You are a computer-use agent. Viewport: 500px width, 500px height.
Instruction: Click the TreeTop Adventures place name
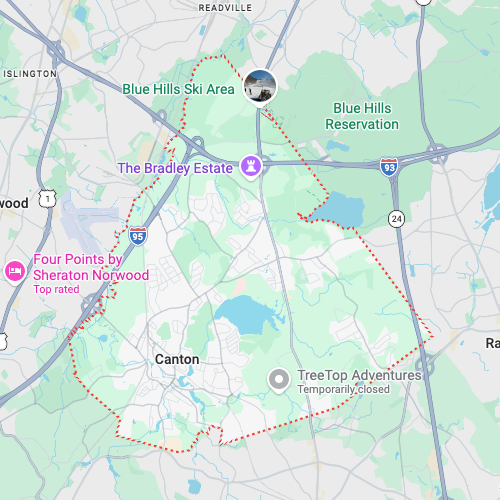359,375
